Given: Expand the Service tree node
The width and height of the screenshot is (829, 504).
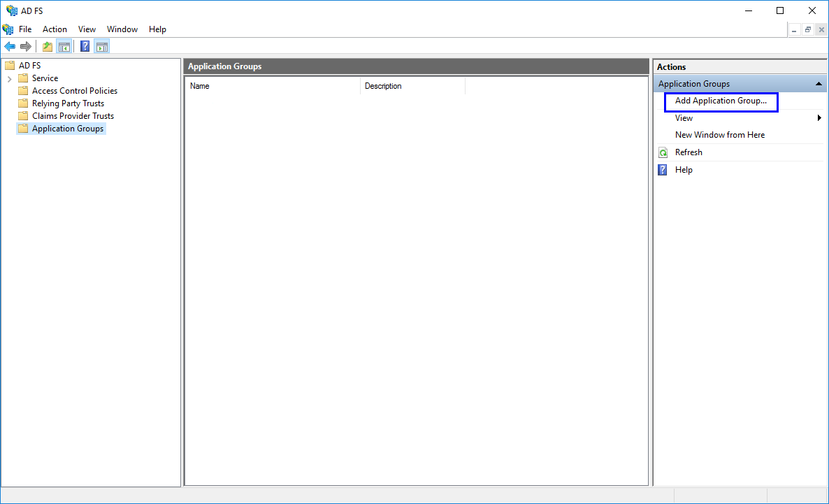Looking at the screenshot, I should [x=10, y=79].
